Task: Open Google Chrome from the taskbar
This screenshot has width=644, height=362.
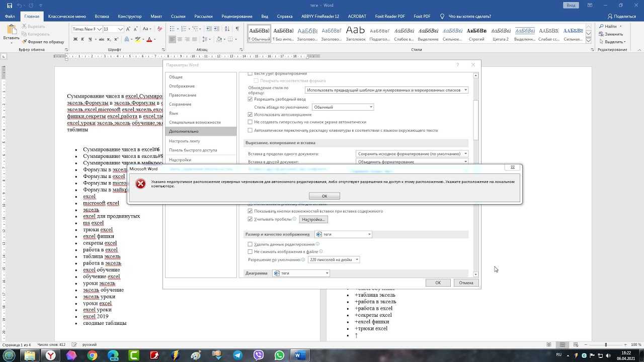Action: point(92,355)
